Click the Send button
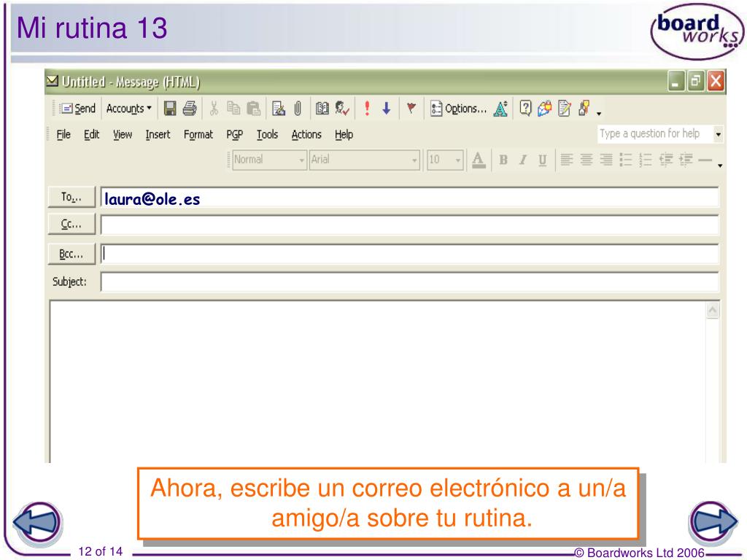This screenshot has width=747, height=560. (77, 109)
